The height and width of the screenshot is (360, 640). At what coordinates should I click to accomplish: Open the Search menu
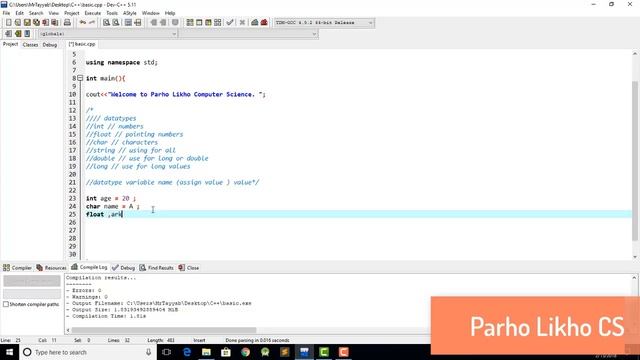(36, 13)
